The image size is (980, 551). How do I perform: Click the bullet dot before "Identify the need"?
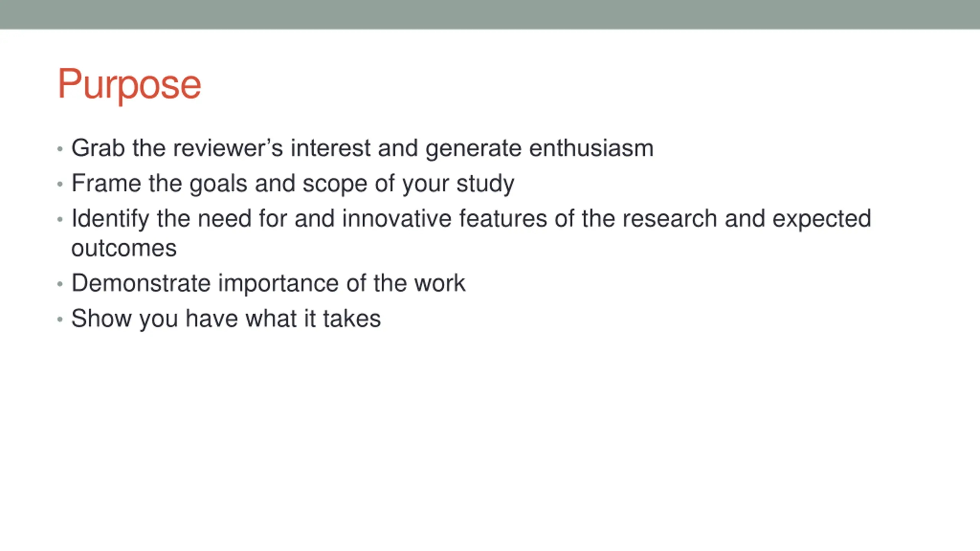60,220
